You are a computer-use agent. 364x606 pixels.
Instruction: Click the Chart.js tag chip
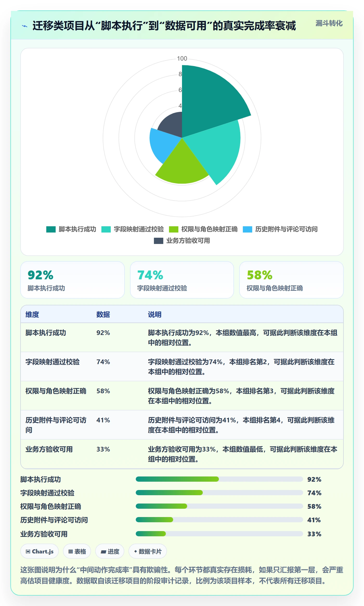pos(40,551)
